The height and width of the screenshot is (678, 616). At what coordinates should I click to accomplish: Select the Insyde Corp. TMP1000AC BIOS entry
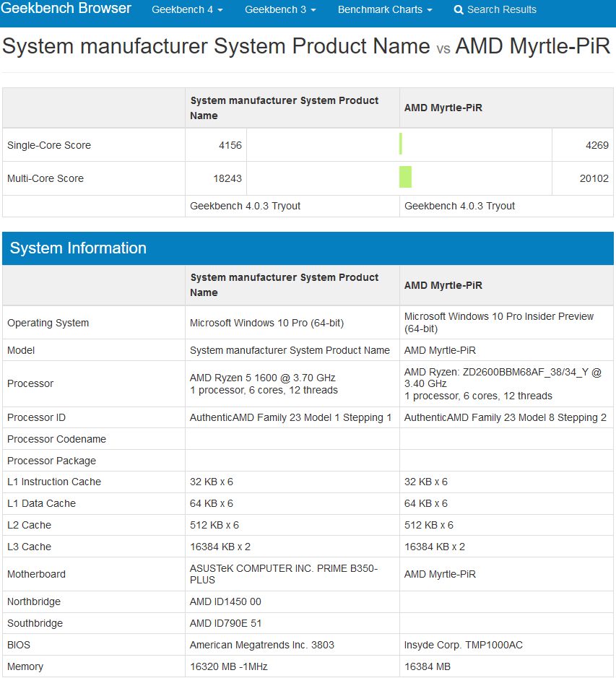coord(464,645)
